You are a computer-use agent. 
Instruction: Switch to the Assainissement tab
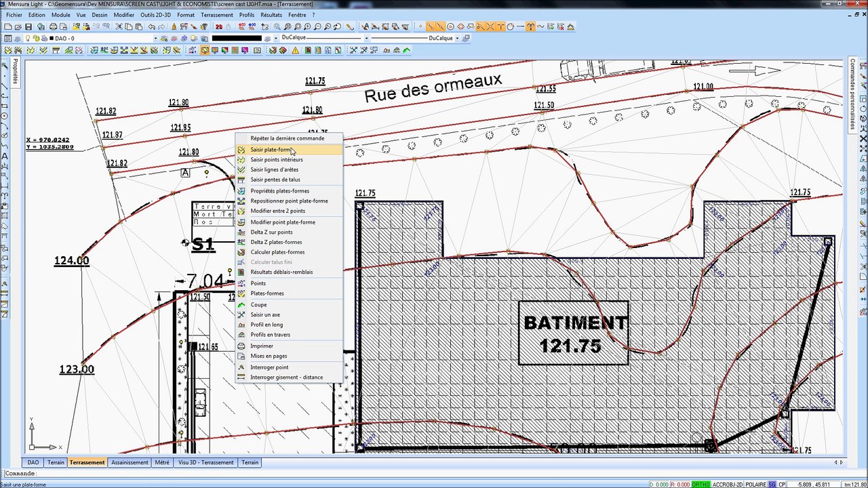pos(130,462)
